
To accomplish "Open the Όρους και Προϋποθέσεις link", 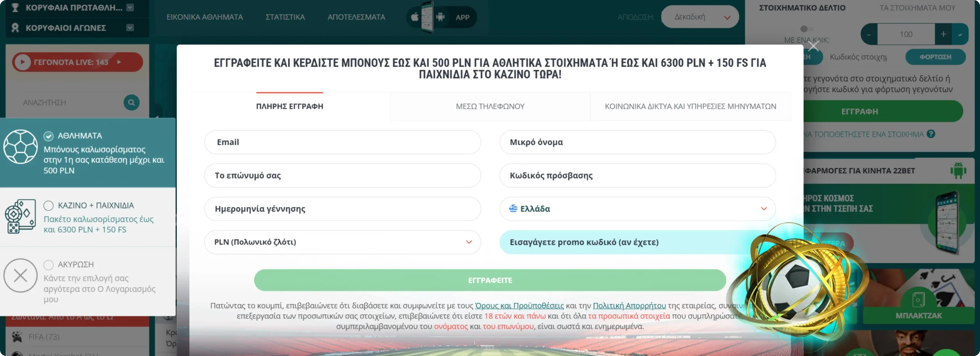I will pyautogui.click(x=519, y=305).
